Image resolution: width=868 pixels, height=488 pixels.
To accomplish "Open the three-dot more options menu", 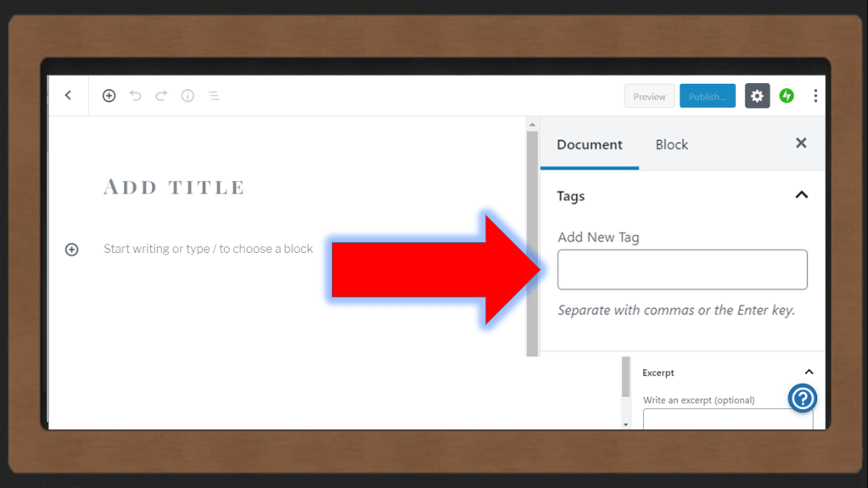I will 815,96.
